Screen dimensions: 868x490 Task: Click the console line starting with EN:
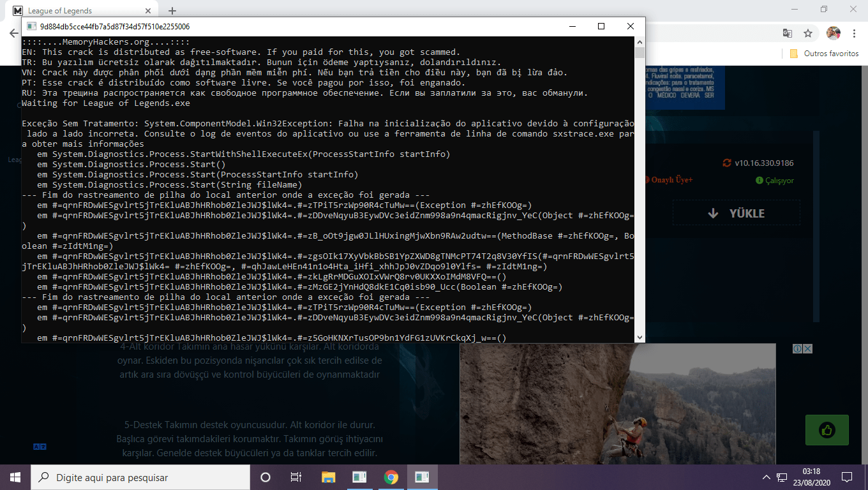(x=241, y=52)
